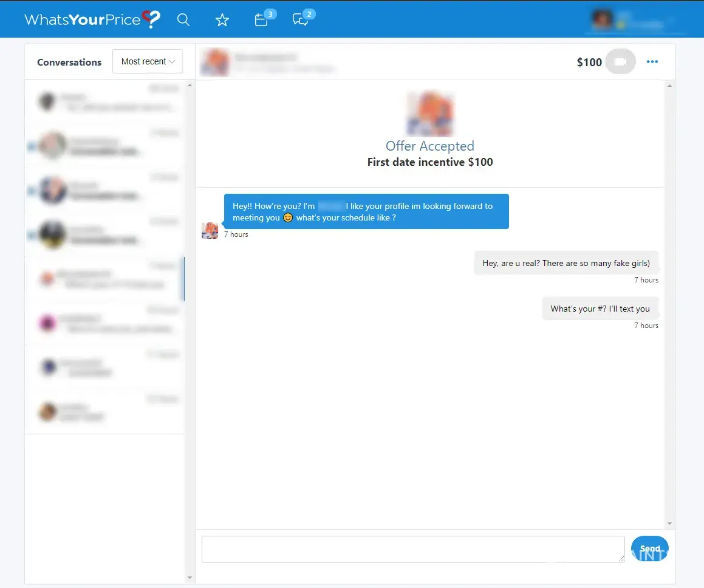Click the message text input field
The height and width of the screenshot is (588, 704).
click(413, 549)
